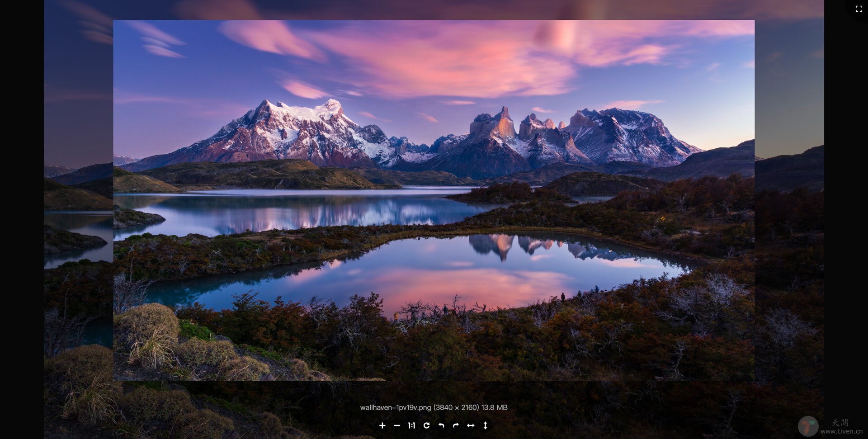The image size is (868, 439).
Task: Reset the image view with the circular arrow
Action: (x=427, y=425)
